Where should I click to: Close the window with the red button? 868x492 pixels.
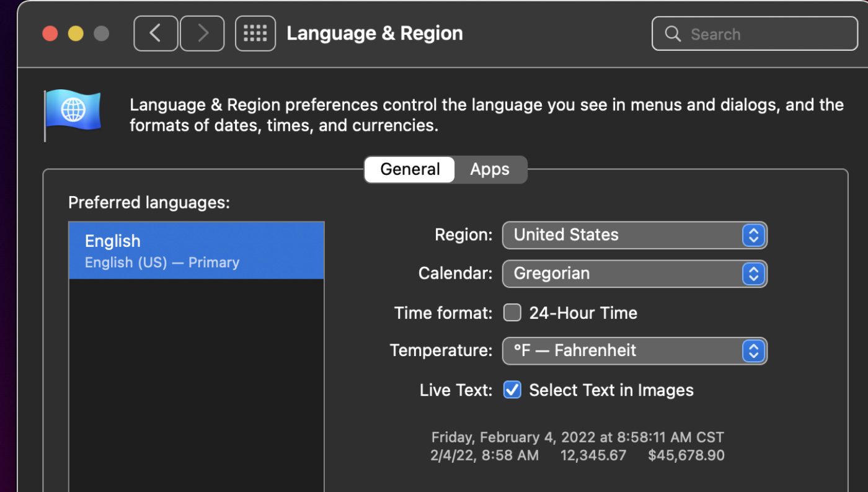click(50, 34)
